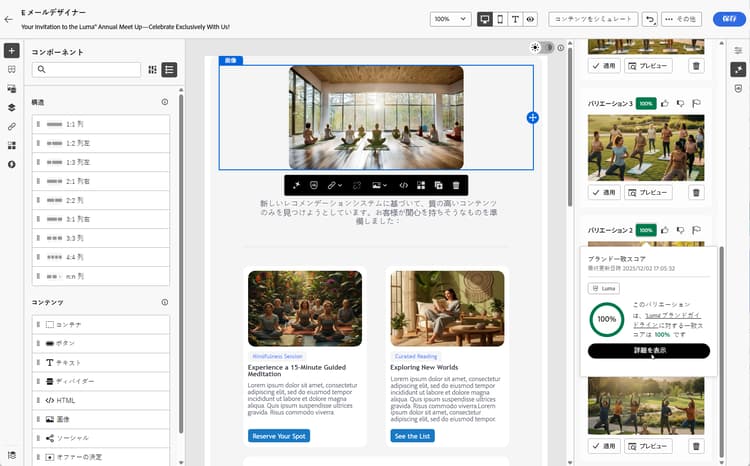Select the 1:2 列左 structure item
The width and height of the screenshot is (750, 466).
(101, 143)
